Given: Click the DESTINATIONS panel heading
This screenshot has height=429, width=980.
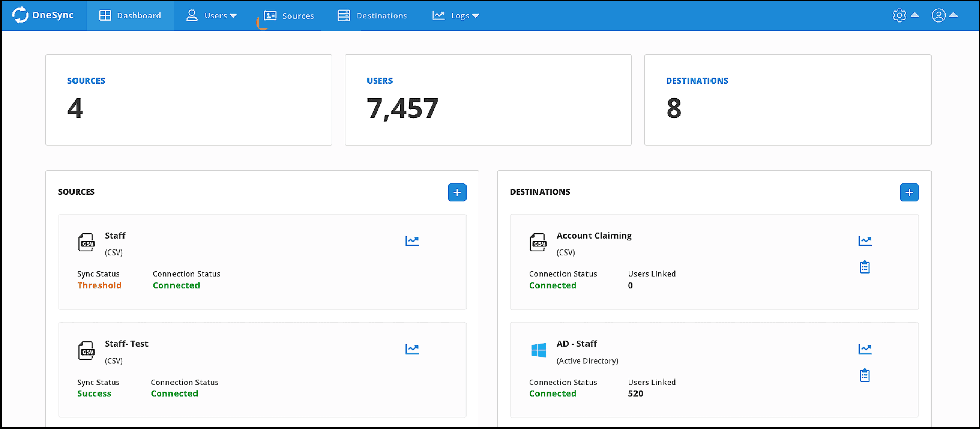Looking at the screenshot, I should pyautogui.click(x=540, y=192).
